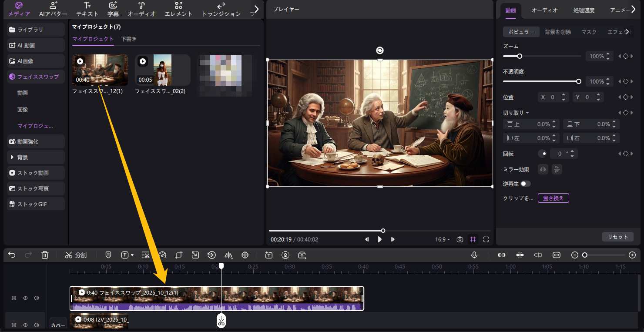Open the 下書き drafts tab

tap(128, 39)
